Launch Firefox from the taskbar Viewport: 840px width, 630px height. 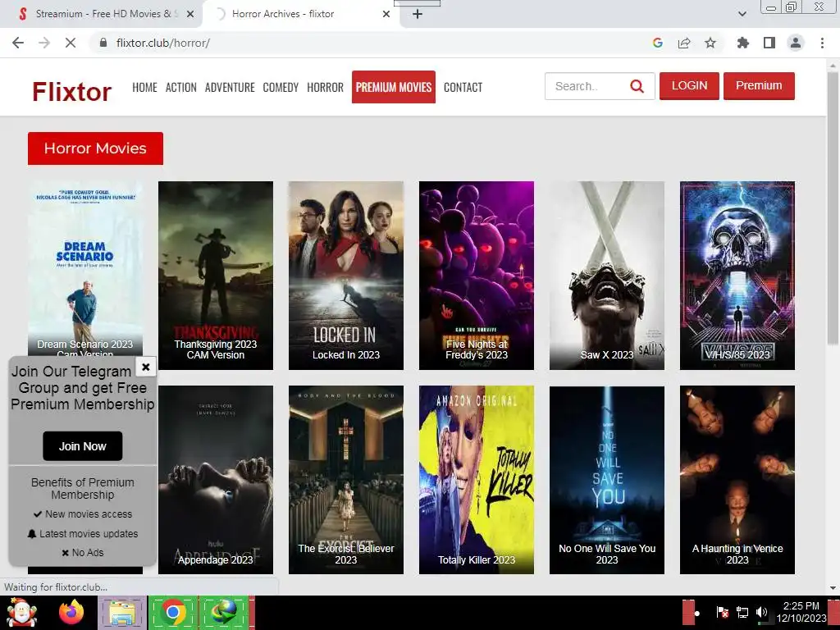tap(71, 612)
